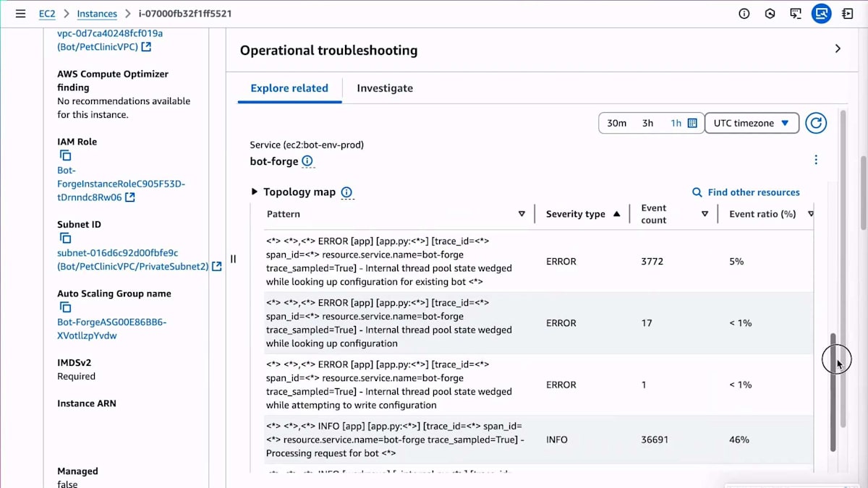The height and width of the screenshot is (488, 868).
Task: Switch to the Investigate tab
Action: (x=385, y=88)
